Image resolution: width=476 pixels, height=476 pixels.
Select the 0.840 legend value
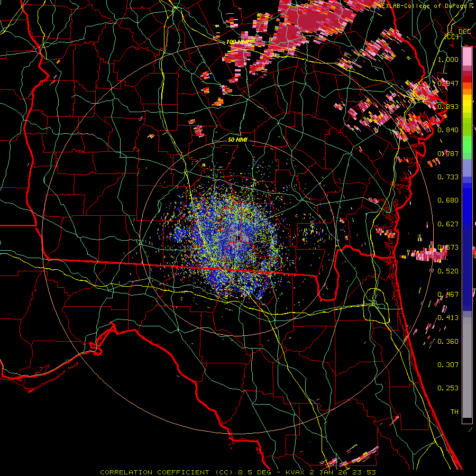(448, 130)
